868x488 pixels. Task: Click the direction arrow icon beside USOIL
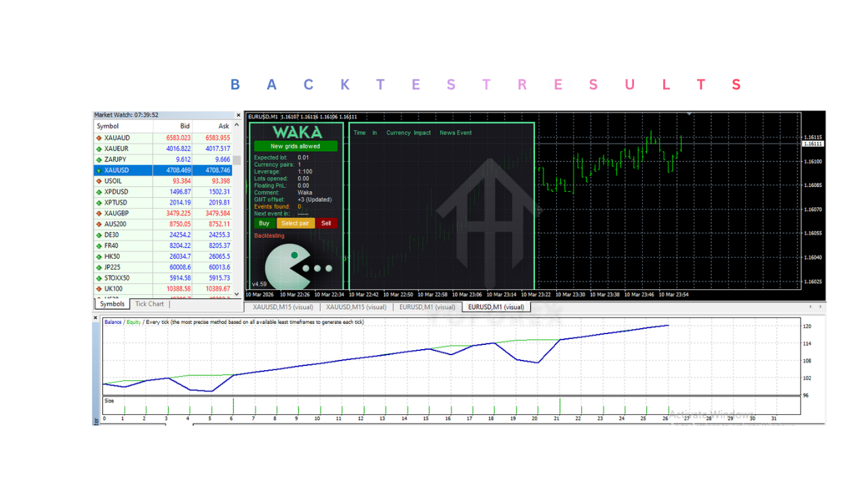click(99, 181)
